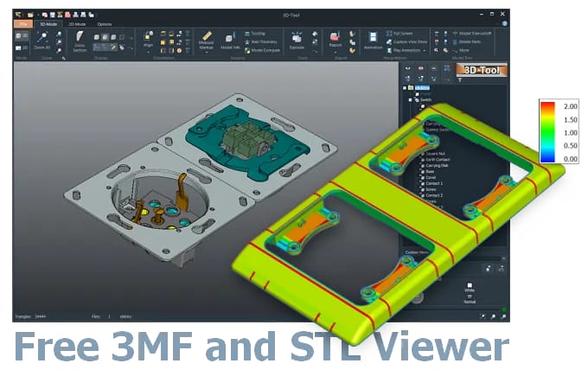Open More options in Model Tree group
588x389 pixels.
click(461, 50)
